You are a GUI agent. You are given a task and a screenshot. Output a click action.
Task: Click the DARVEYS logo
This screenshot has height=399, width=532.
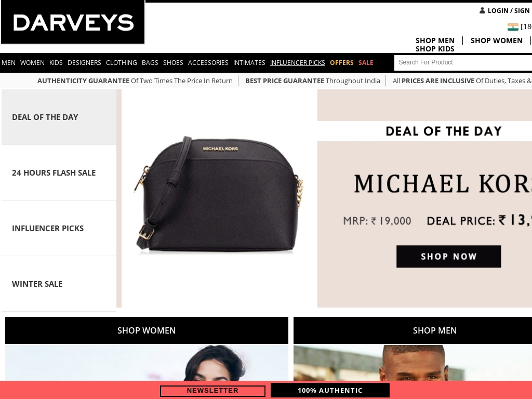point(73,22)
